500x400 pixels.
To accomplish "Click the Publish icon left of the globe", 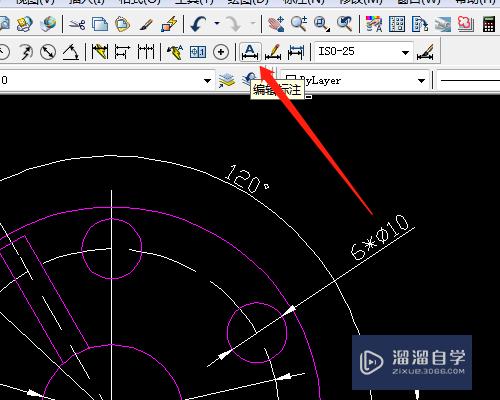I will point(25,24).
